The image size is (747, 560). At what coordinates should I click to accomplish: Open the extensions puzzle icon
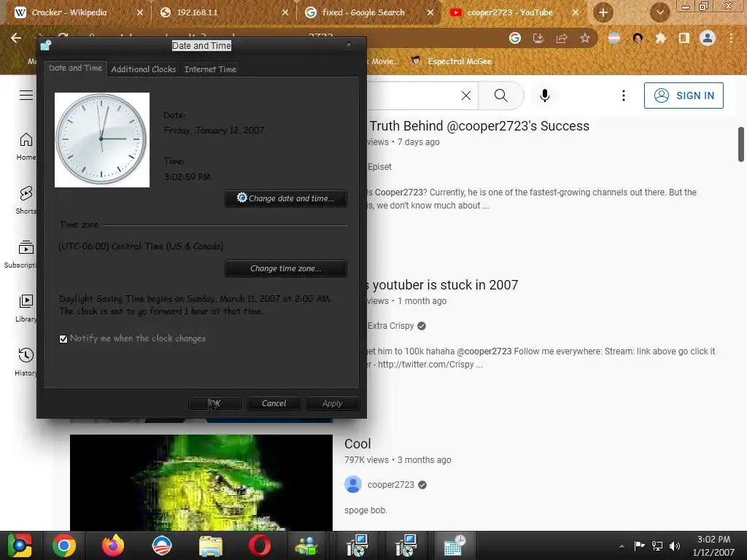[660, 38]
